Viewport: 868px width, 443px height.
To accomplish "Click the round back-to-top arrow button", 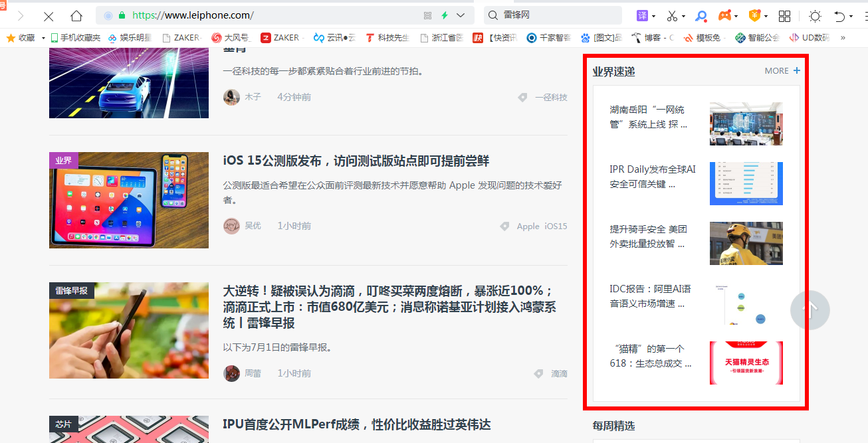I will pyautogui.click(x=810, y=310).
